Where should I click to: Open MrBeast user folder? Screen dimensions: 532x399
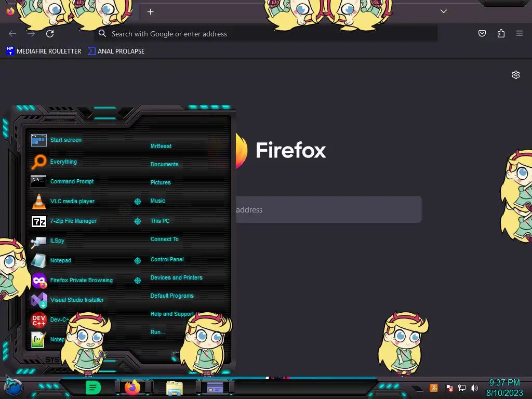coord(161,146)
